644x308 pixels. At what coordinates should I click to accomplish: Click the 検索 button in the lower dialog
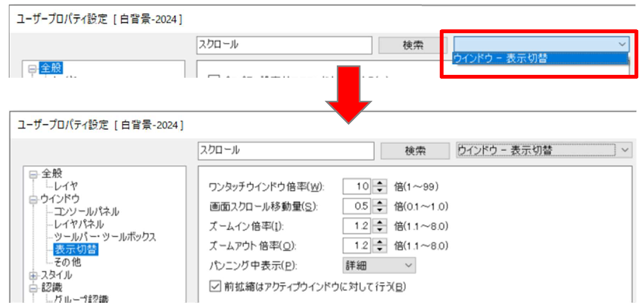pos(415,151)
